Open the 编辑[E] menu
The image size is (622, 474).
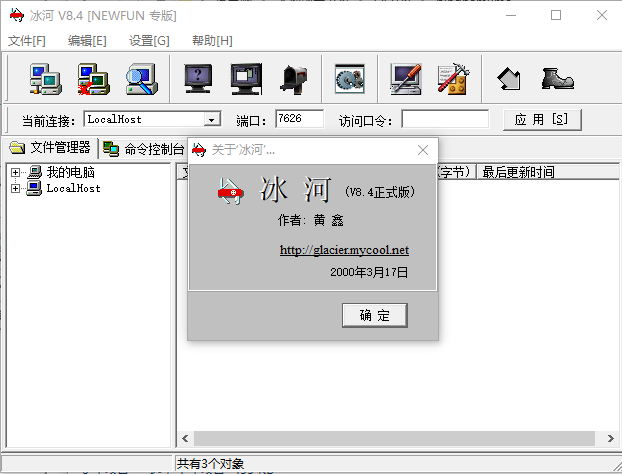click(87, 40)
